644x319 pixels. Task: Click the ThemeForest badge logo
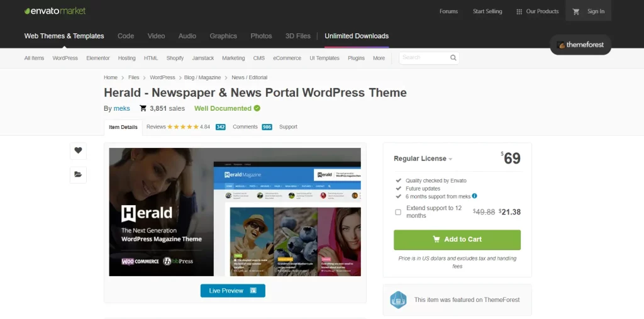click(580, 45)
